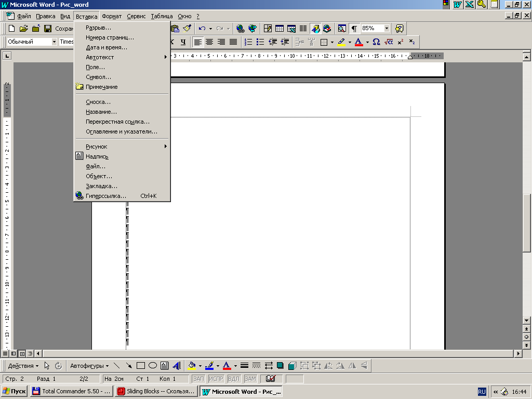The width and height of the screenshot is (532, 399).
Task: Center the paragraph text
Action: [209, 42]
